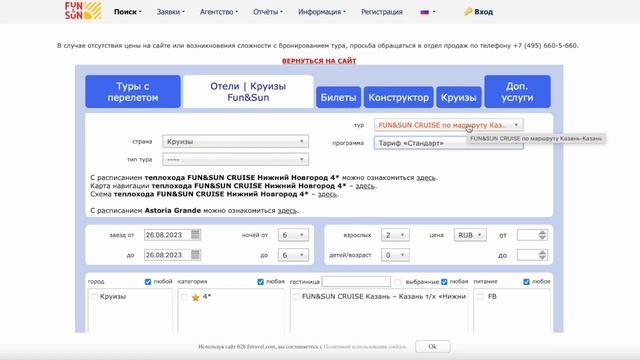Open ночей до dropdown
Viewport: 640px width, 360px height.
[x=293, y=255]
